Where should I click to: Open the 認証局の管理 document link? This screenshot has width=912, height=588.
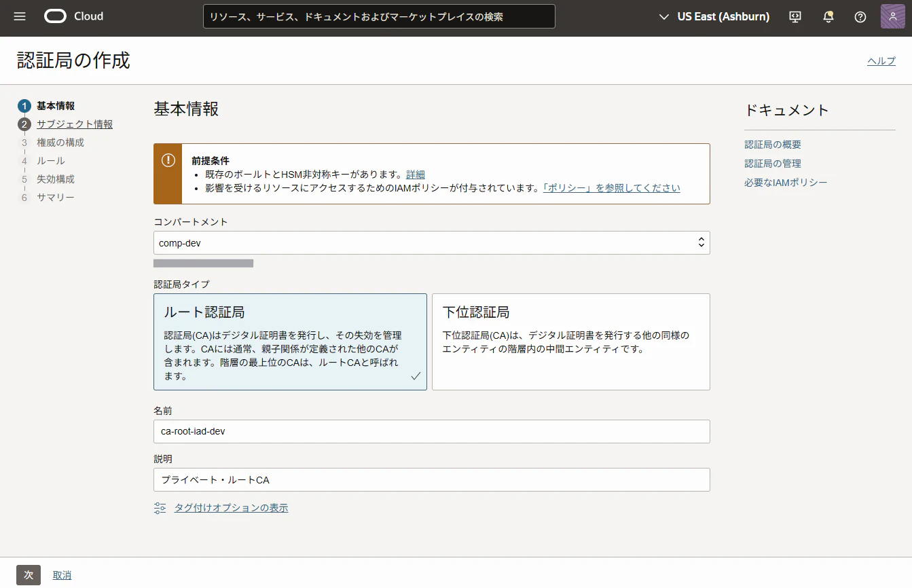773,164
